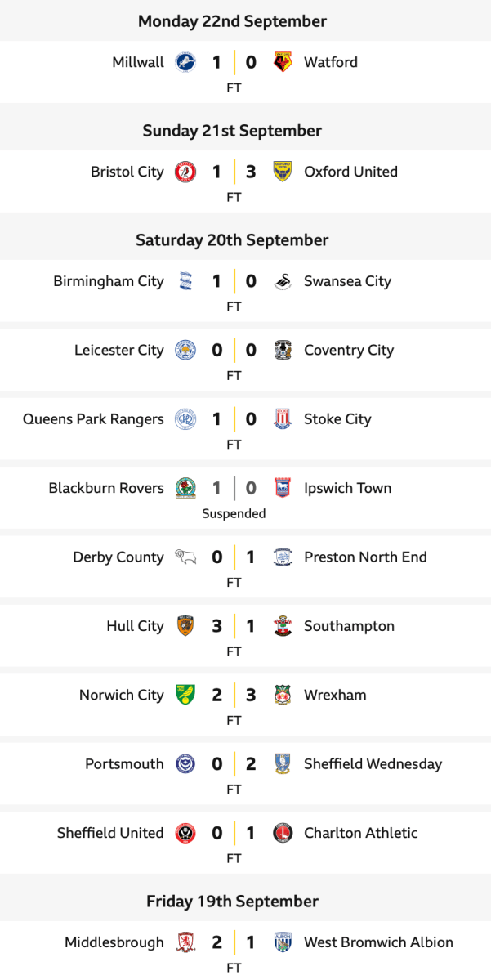Open the Charlton Athletic team link

point(360,834)
